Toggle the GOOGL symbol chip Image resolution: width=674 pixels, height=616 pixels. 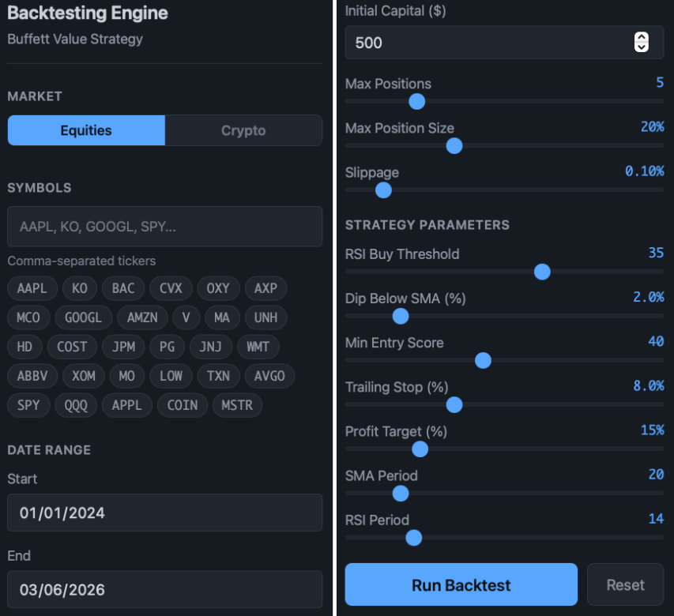pyautogui.click(x=83, y=317)
